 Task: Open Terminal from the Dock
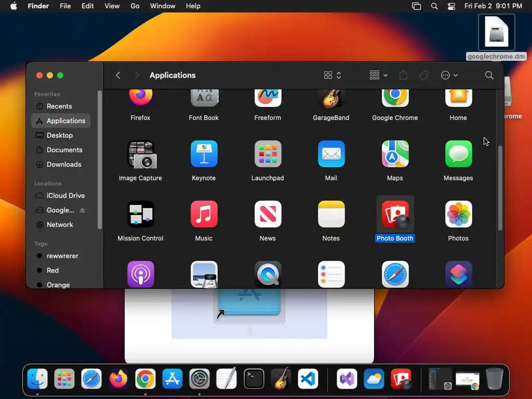click(x=254, y=379)
